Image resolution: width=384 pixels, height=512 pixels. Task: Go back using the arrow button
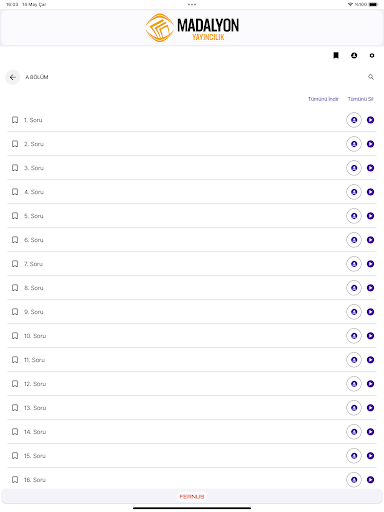pos(13,77)
